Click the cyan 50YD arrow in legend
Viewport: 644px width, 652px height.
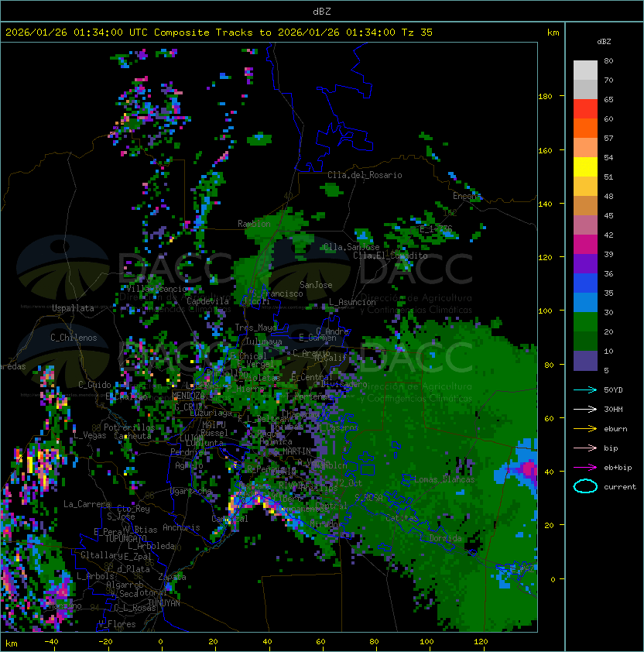(585, 389)
